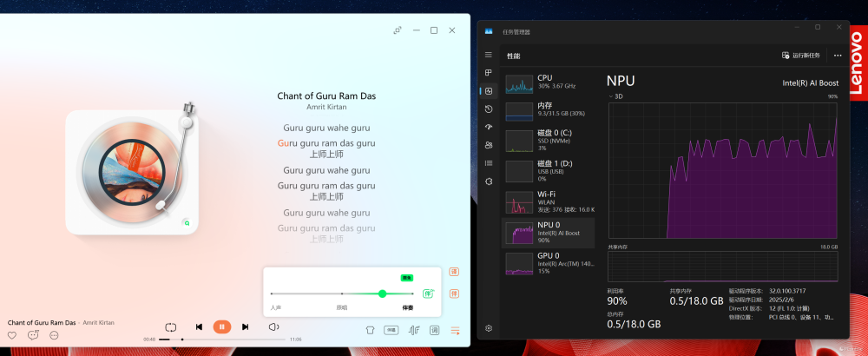Click highlighted lyric Guru guru ram das guru

pos(326,143)
